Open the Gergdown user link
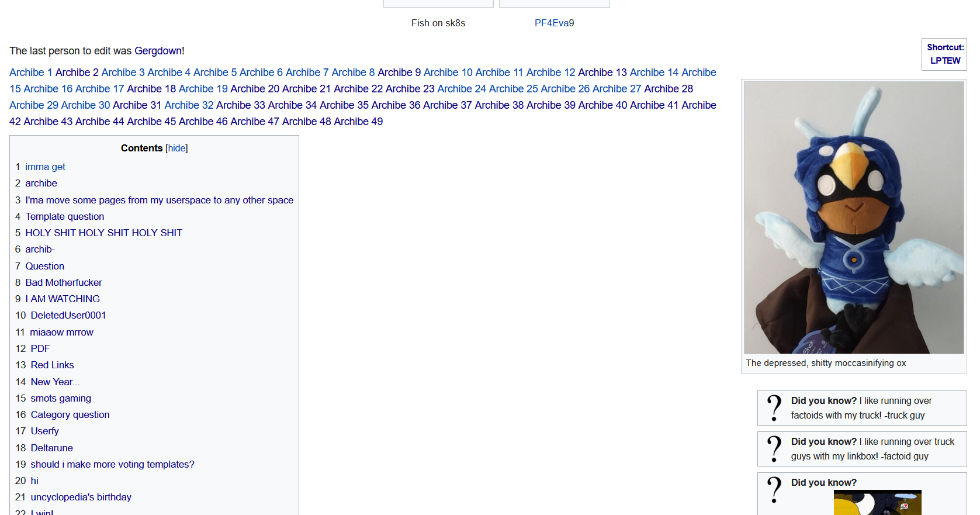The image size is (980, 515). (x=158, y=51)
